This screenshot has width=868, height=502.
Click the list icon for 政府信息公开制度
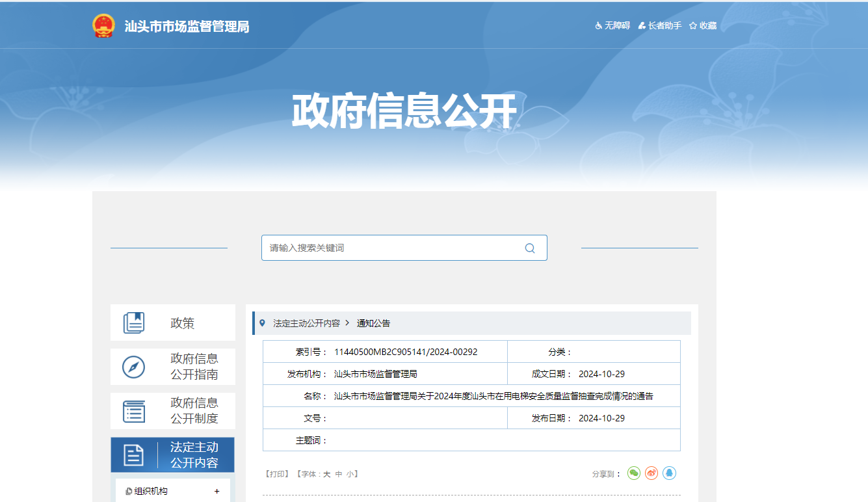pos(134,411)
